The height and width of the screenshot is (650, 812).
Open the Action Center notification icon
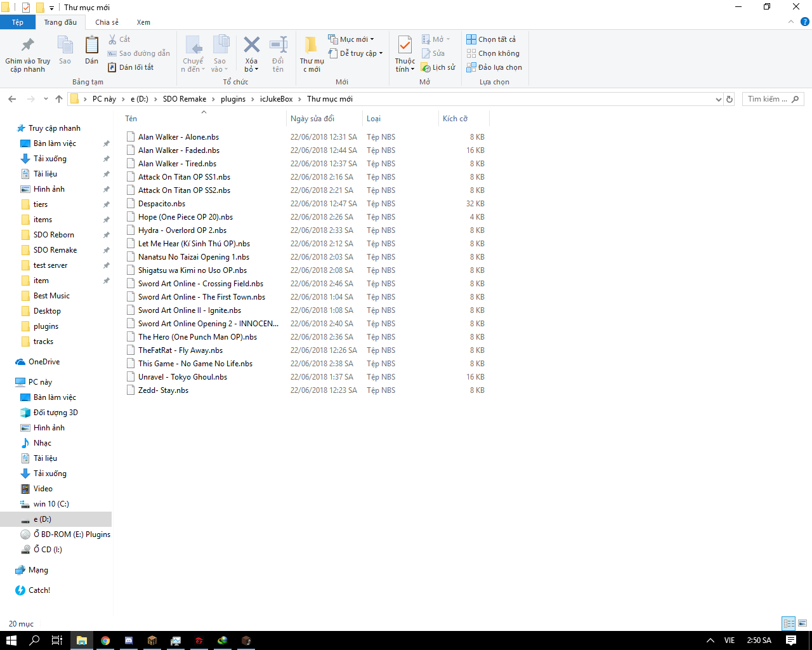coord(791,640)
